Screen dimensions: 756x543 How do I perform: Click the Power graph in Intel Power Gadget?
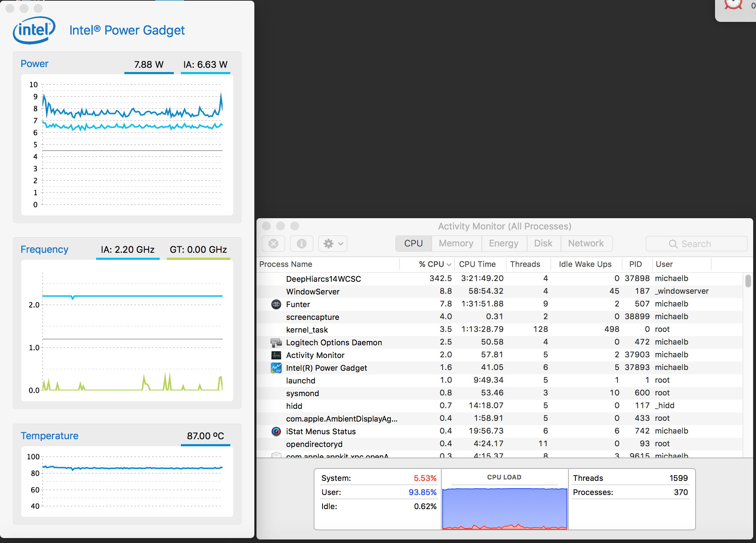point(127,145)
